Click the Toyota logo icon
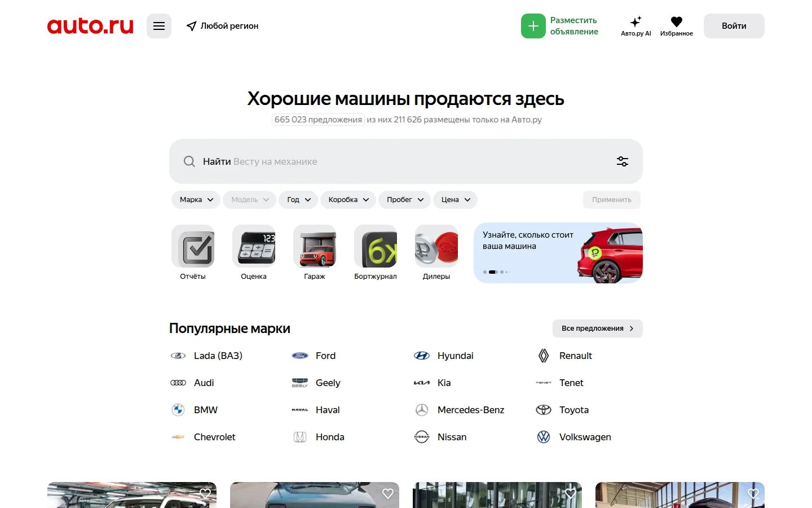 (x=544, y=410)
